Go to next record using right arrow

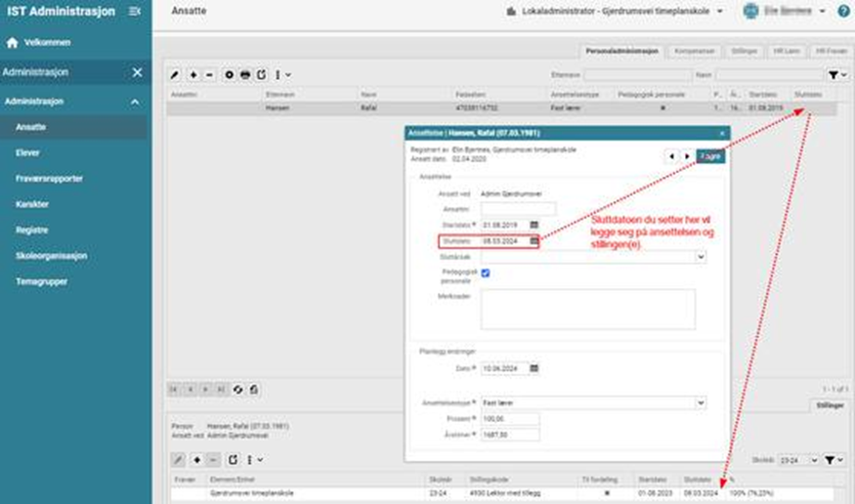[x=687, y=156]
